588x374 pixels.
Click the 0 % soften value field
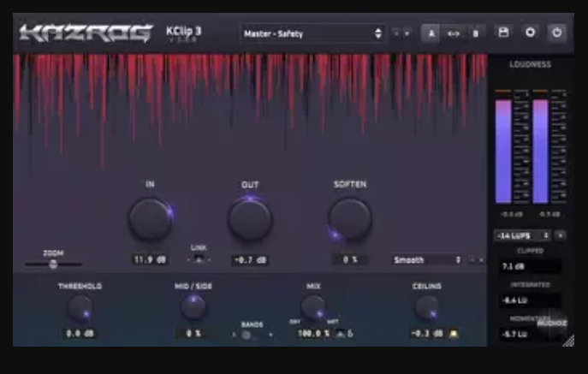tap(350, 259)
